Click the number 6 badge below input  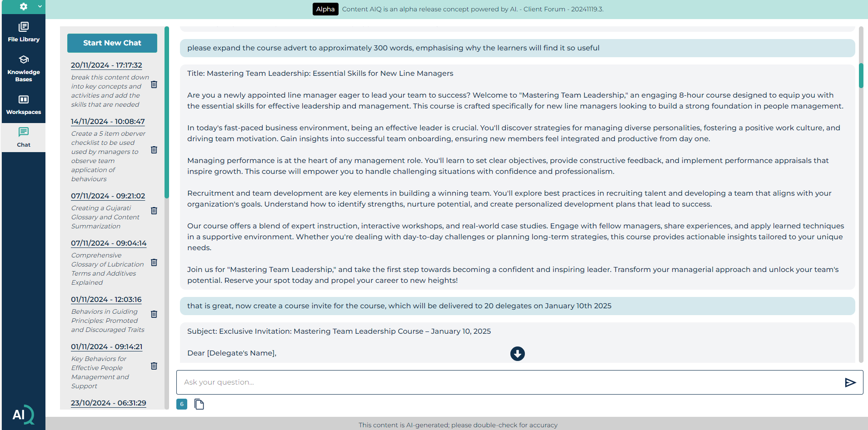point(182,404)
